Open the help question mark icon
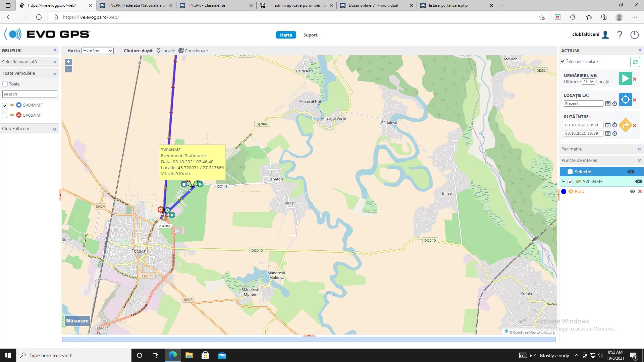 (620, 35)
